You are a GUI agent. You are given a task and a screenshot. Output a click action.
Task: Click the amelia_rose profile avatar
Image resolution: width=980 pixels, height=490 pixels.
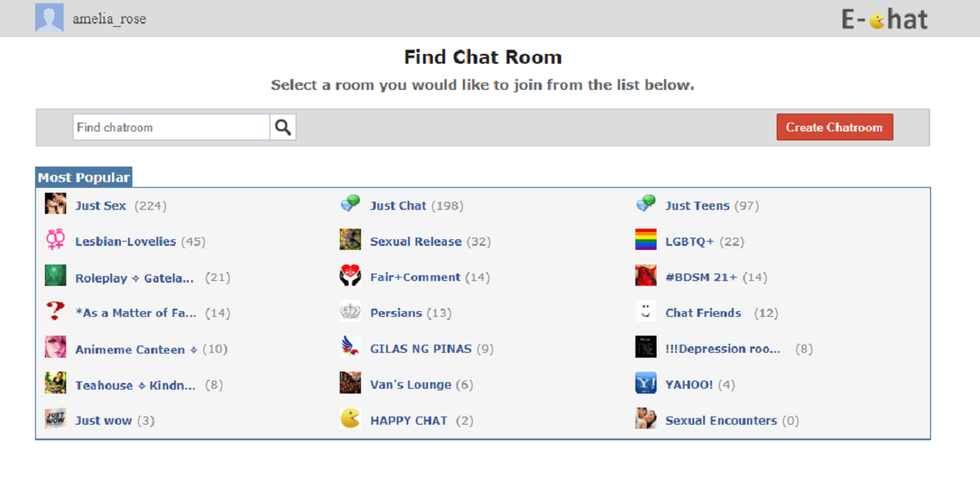pyautogui.click(x=49, y=18)
